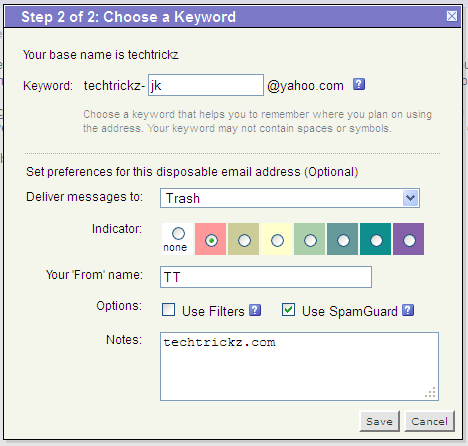Enable the Use Filters checkbox
Screen dimensions: 468x446
pos(168,310)
